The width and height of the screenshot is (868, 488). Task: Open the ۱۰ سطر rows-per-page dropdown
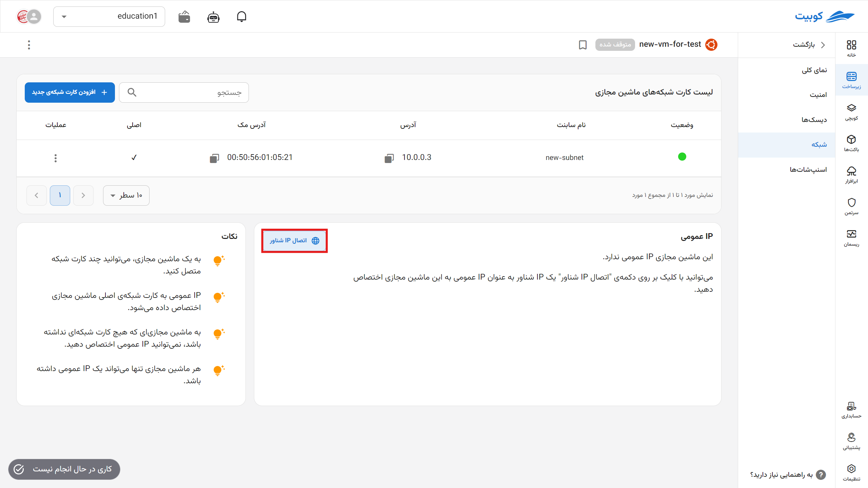click(126, 196)
